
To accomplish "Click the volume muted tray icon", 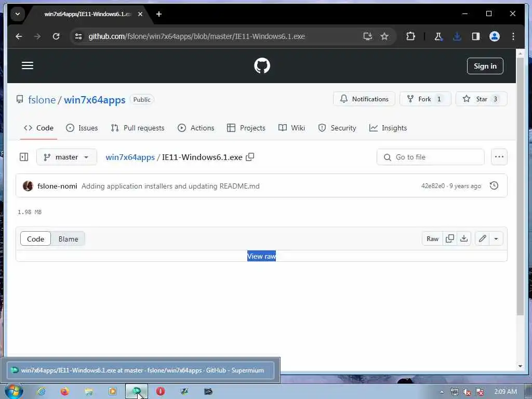I will pos(467,392).
